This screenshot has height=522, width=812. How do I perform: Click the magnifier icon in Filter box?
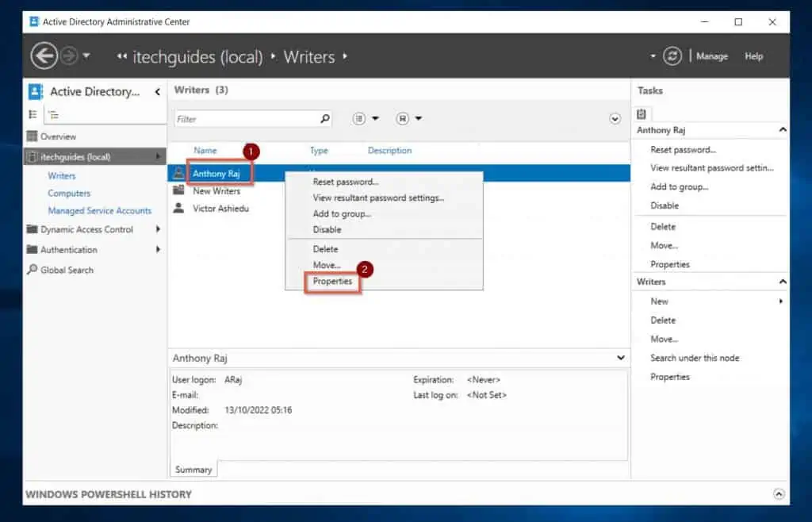[x=324, y=118]
